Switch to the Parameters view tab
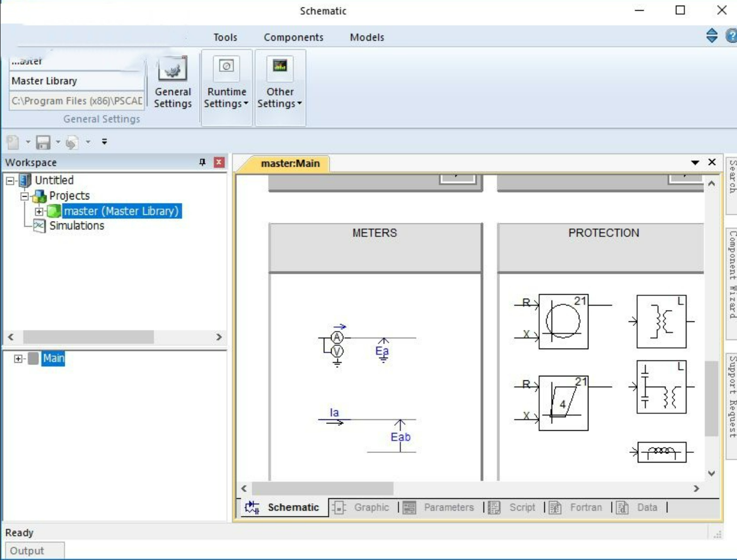Screen dimensions: 737x560 [x=439, y=507]
